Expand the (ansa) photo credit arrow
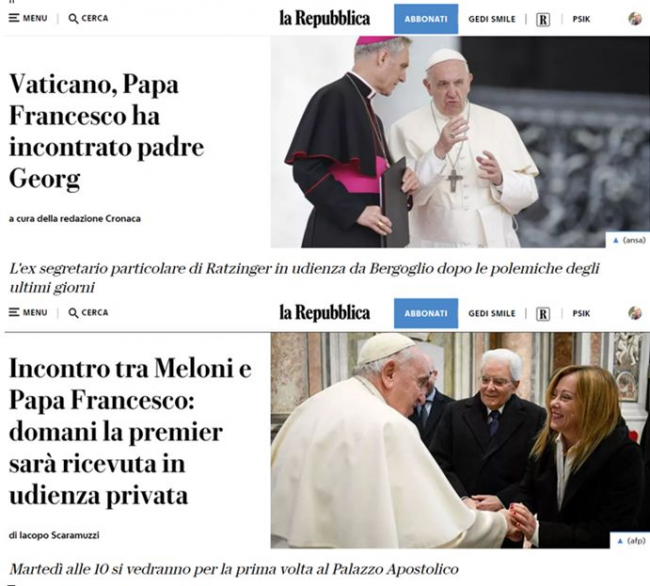Viewport: 650px width, 586px height. tap(616, 240)
